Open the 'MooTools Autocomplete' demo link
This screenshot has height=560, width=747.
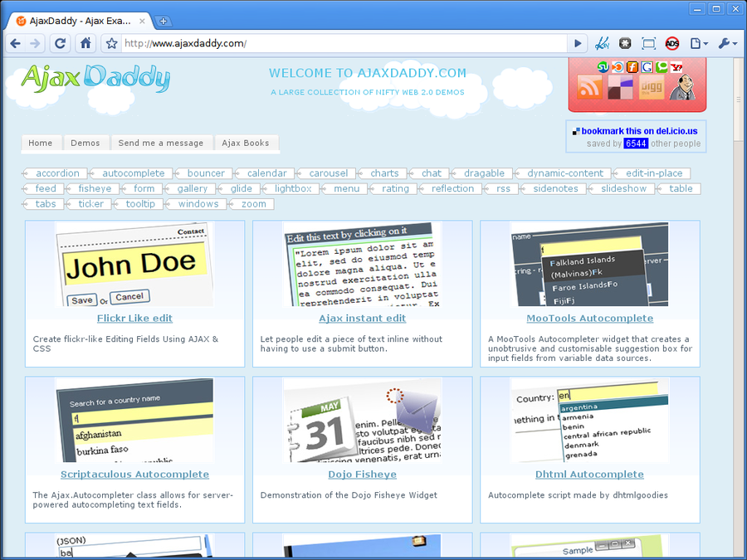click(590, 318)
